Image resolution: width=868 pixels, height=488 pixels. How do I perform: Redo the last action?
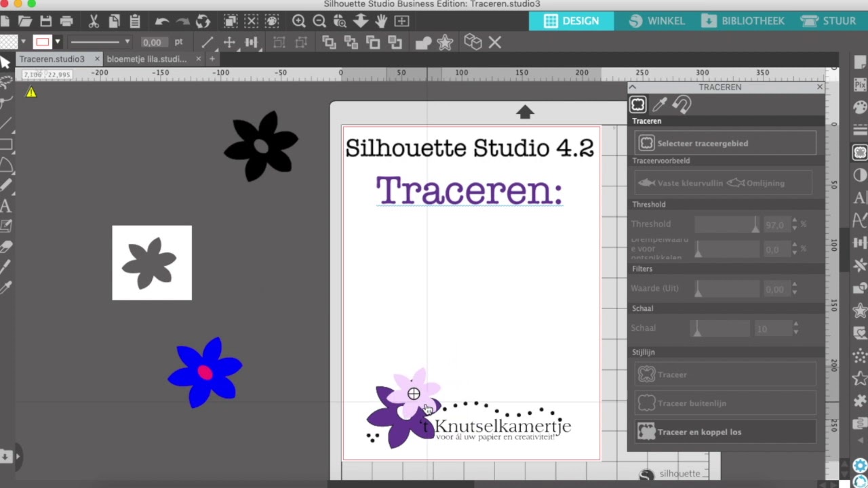pos(182,21)
